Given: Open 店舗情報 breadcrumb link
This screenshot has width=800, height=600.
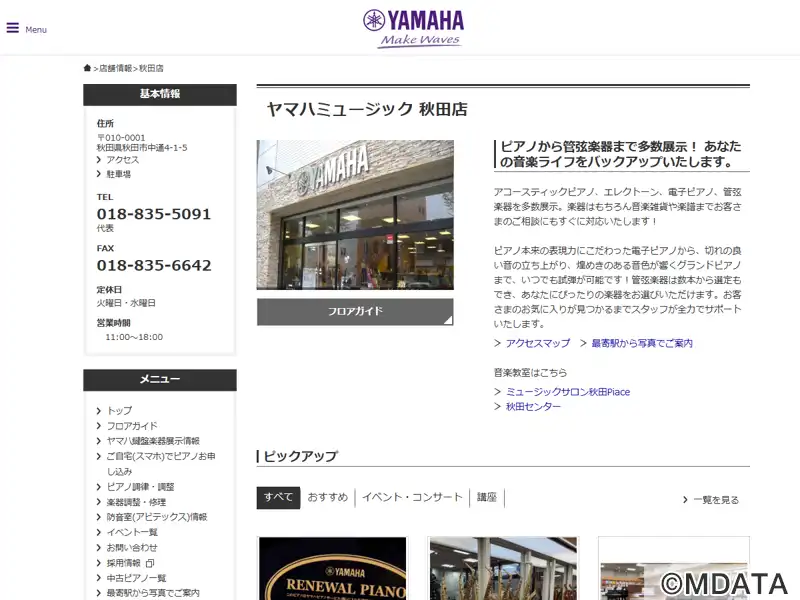Looking at the screenshot, I should (115, 68).
